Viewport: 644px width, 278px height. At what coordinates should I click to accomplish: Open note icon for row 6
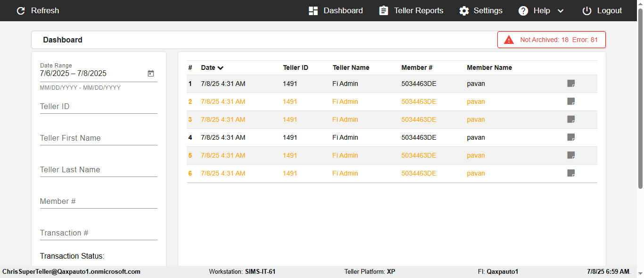(x=571, y=173)
